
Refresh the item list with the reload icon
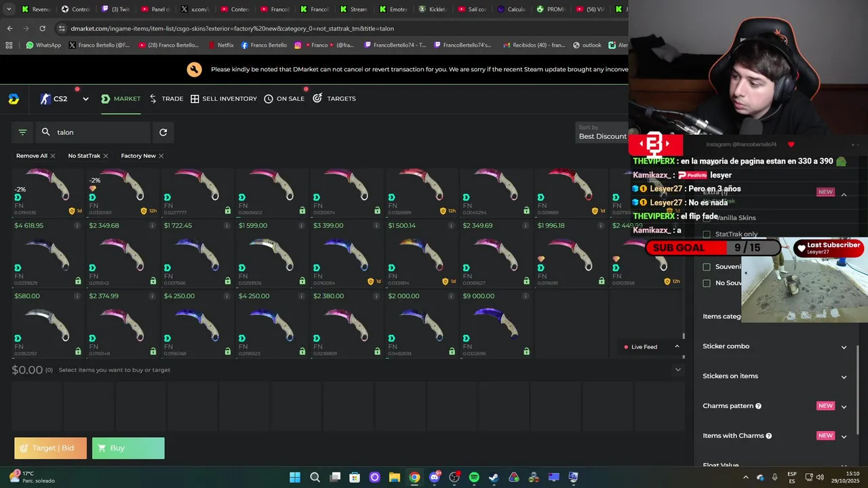click(163, 132)
